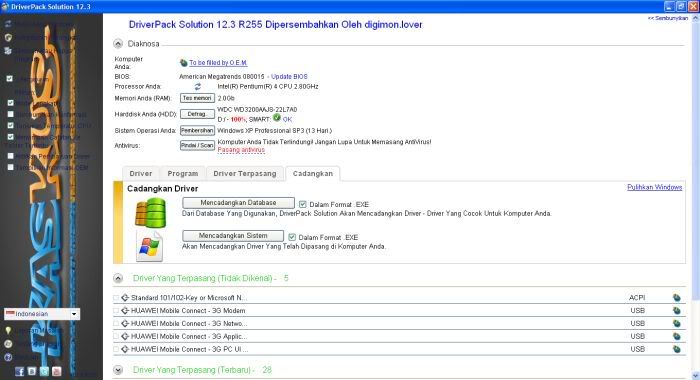
Task: Click the globe icon on HUAWEI 3G PC UI row
Action: coord(677,350)
